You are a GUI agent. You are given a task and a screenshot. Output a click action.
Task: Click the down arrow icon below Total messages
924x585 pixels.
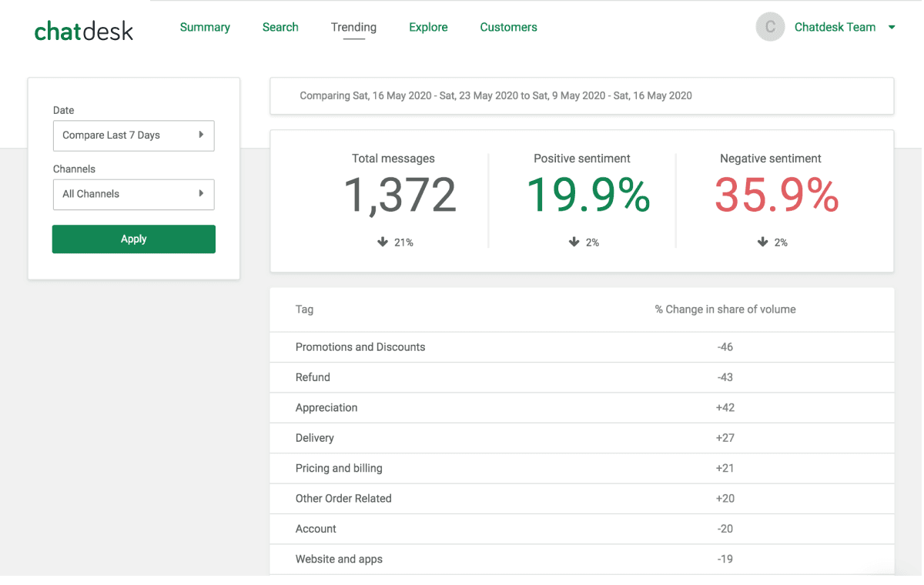(383, 242)
